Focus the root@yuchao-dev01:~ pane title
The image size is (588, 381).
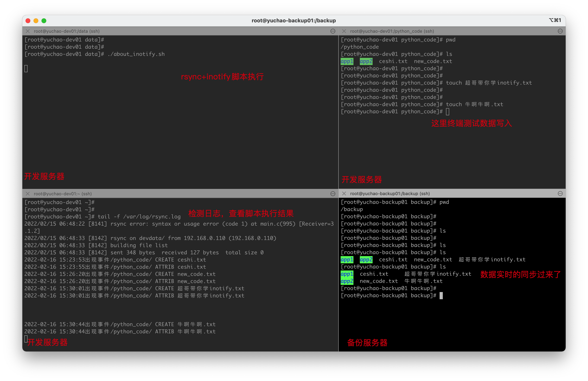(x=63, y=194)
